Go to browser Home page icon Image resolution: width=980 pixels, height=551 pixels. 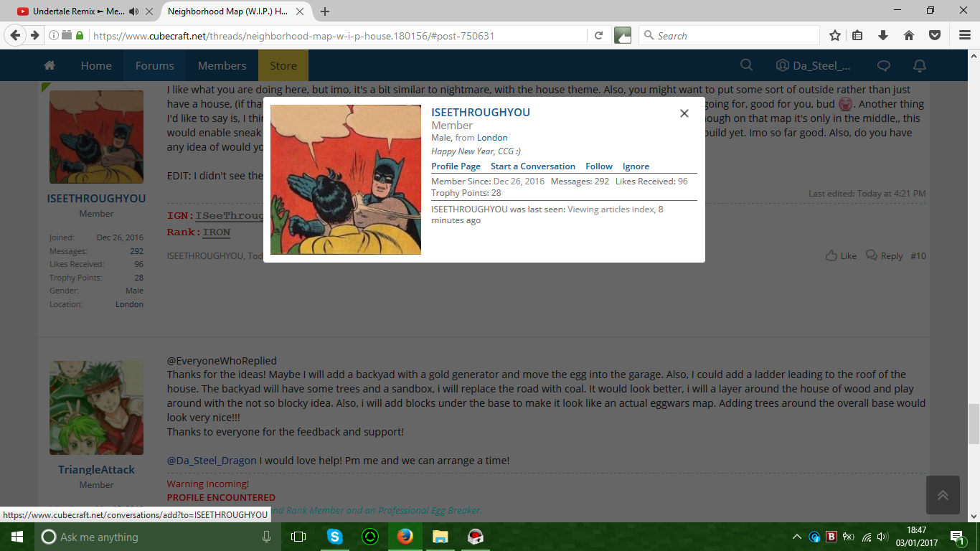click(x=908, y=35)
